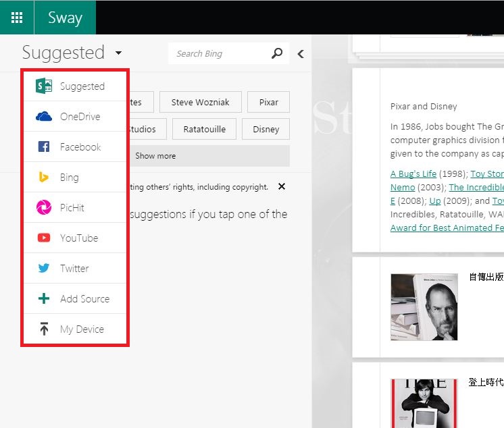
Task: Choose Bing as the source
Action: tap(75, 178)
